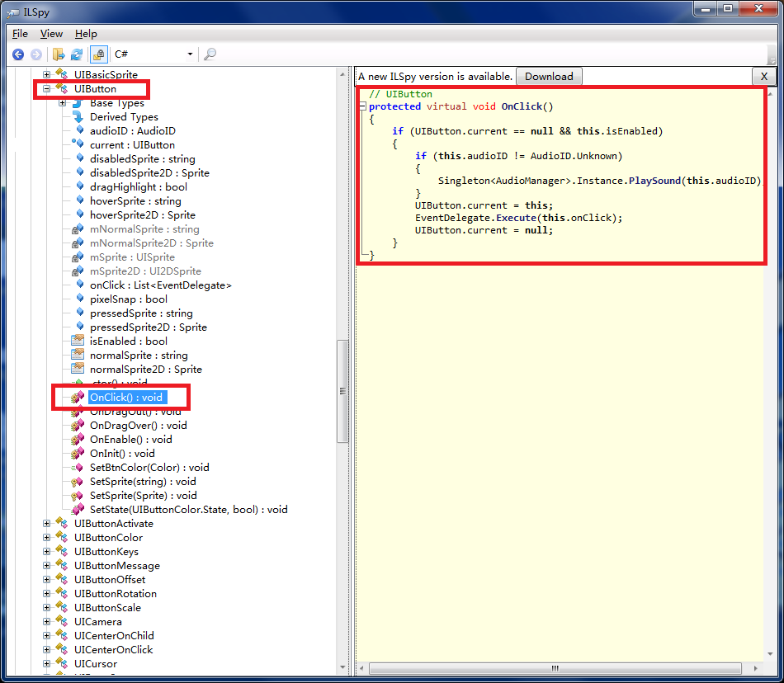Click the Derived Types icon
The image size is (784, 683).
(x=78, y=117)
